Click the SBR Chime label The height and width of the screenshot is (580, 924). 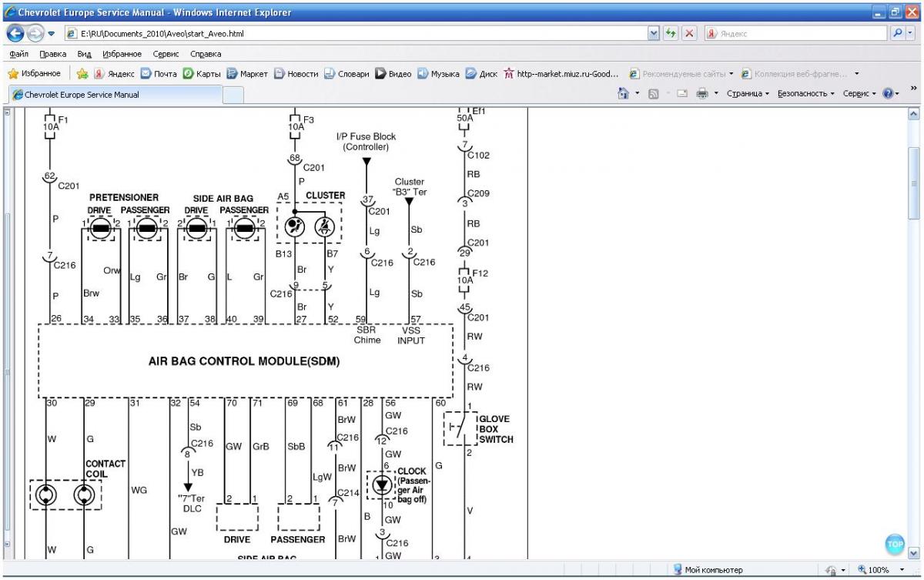(x=367, y=335)
